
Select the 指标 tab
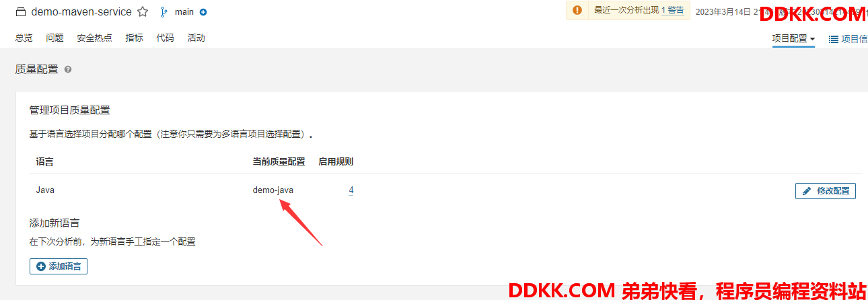click(134, 38)
